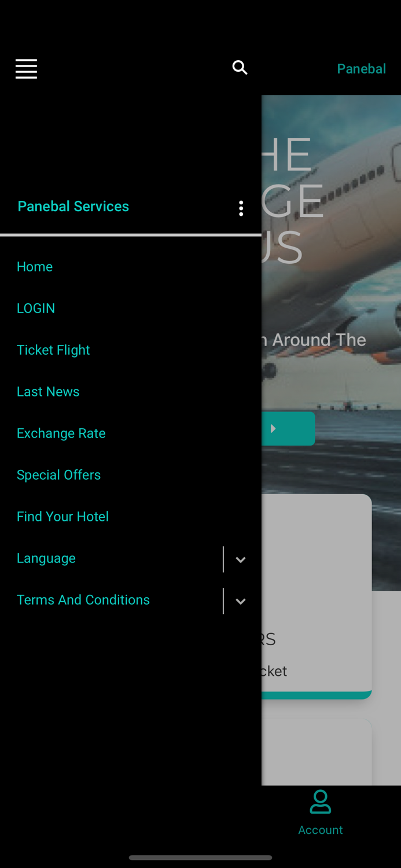Select Find Your Hotel

[62, 517]
